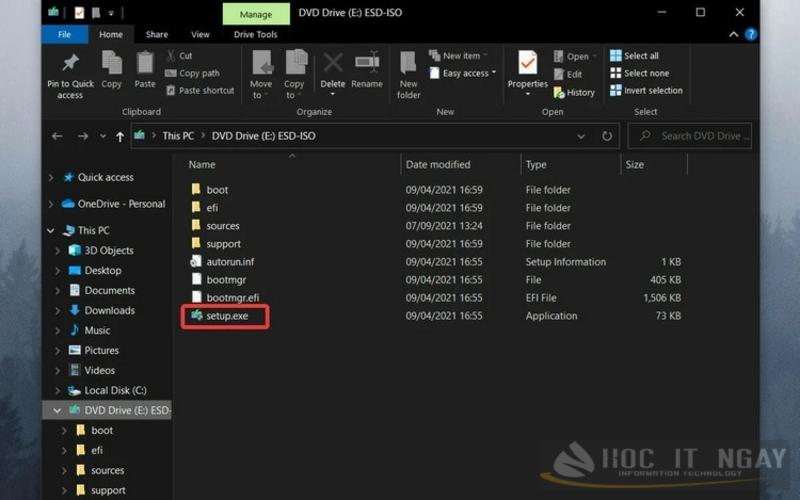Click the Copy ribbon icon
The height and width of the screenshot is (500, 800).
(x=111, y=63)
